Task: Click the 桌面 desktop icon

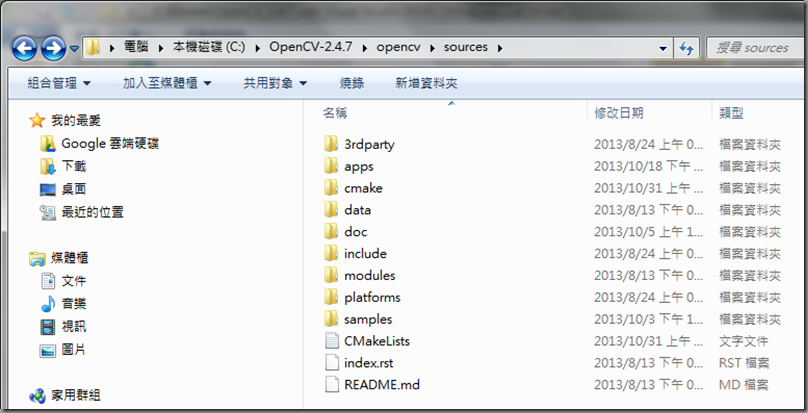Action: pos(48,189)
